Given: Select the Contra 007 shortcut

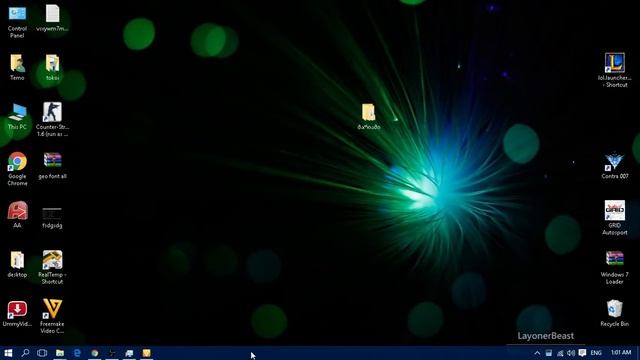Looking at the screenshot, I should point(614,161).
